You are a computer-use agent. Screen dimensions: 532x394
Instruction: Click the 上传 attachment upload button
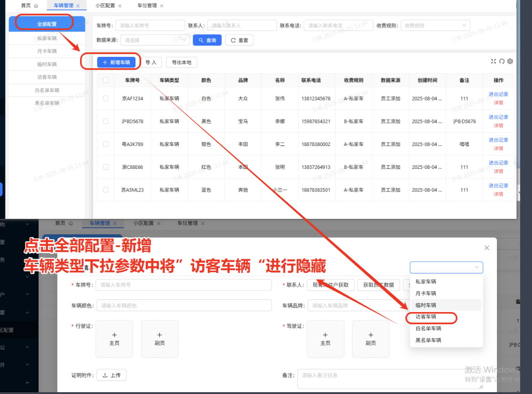(111, 375)
